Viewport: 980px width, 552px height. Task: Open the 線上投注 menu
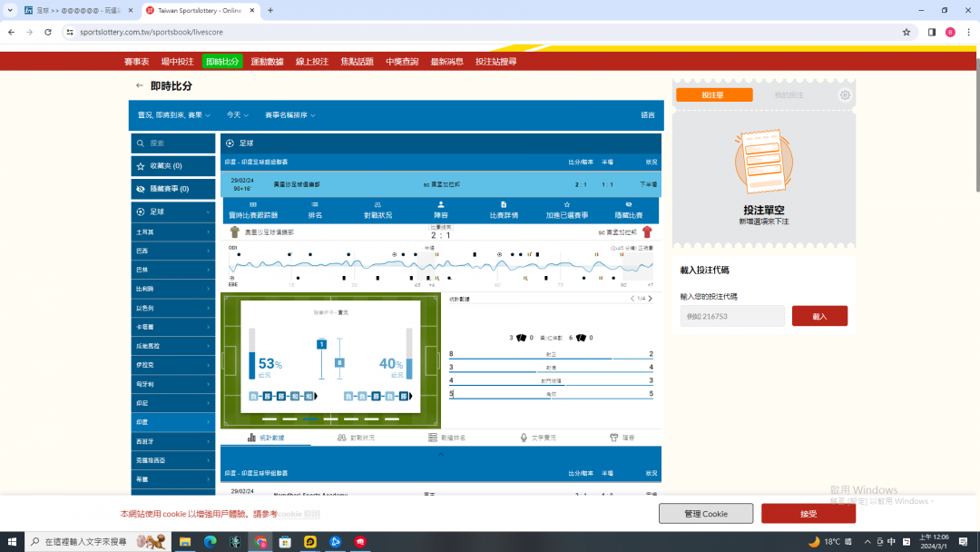pyautogui.click(x=312, y=61)
